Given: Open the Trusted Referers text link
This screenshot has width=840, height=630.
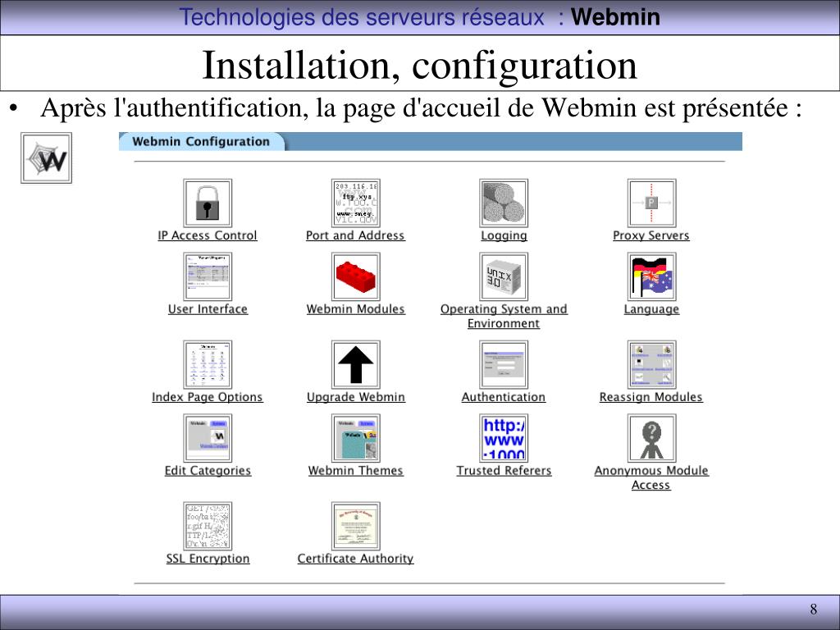Looking at the screenshot, I should (x=504, y=470).
